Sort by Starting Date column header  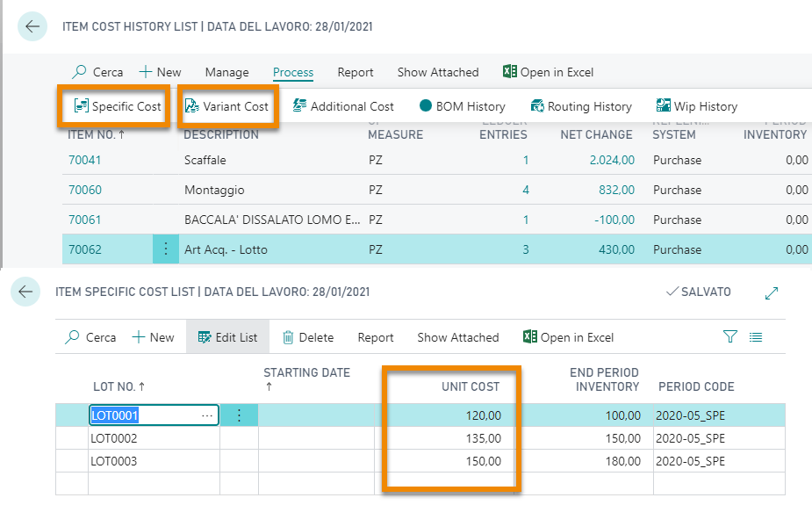click(306, 379)
